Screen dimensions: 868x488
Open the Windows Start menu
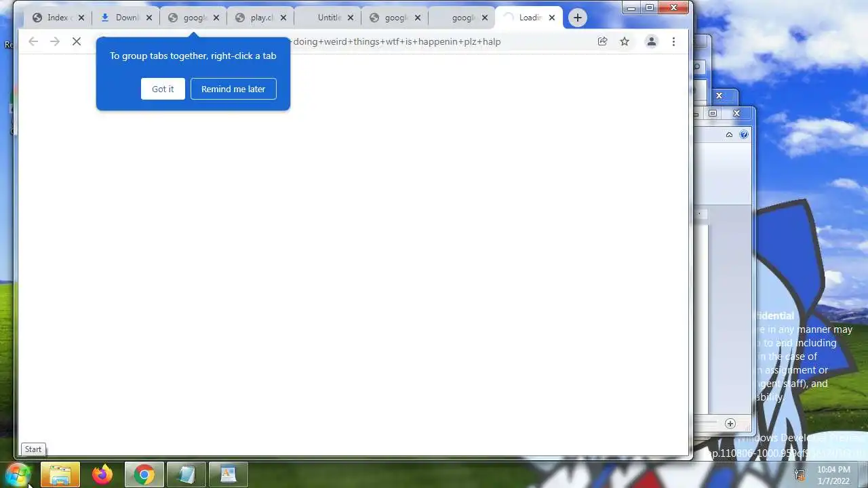(18, 474)
